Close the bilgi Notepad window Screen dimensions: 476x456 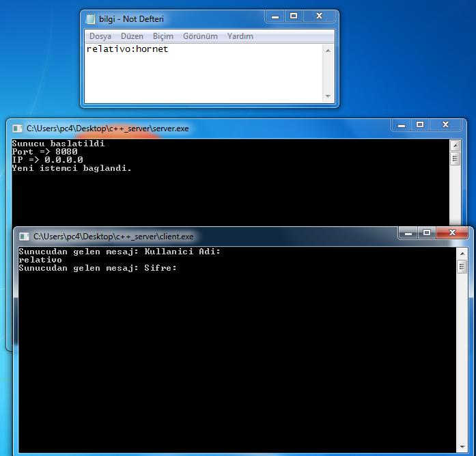(319, 16)
